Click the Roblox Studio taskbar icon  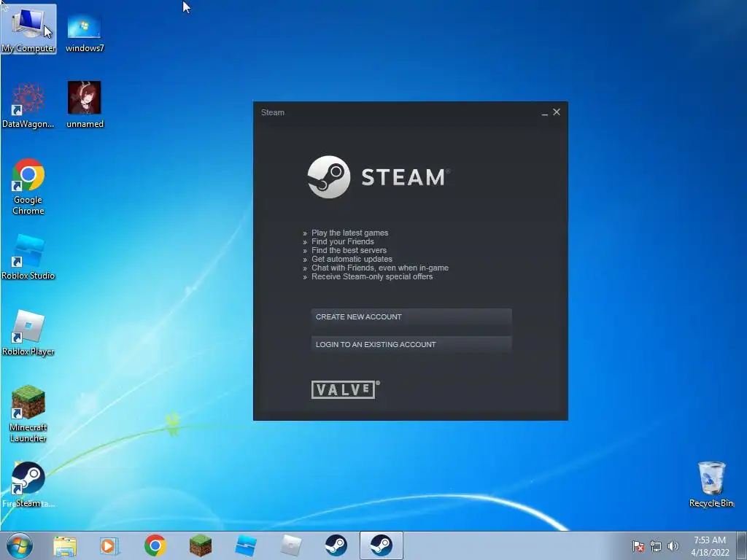pos(245,545)
